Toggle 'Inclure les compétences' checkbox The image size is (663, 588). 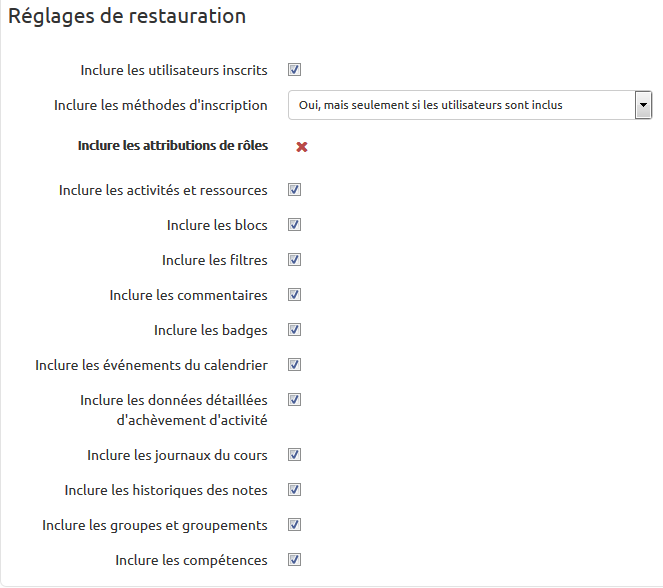click(x=295, y=560)
